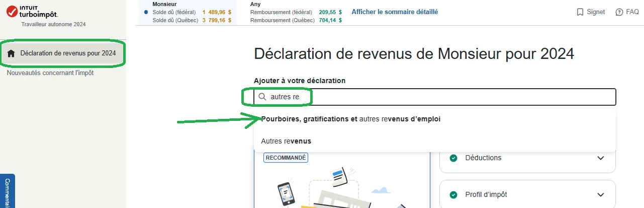Click the FAQ button label

(632, 12)
